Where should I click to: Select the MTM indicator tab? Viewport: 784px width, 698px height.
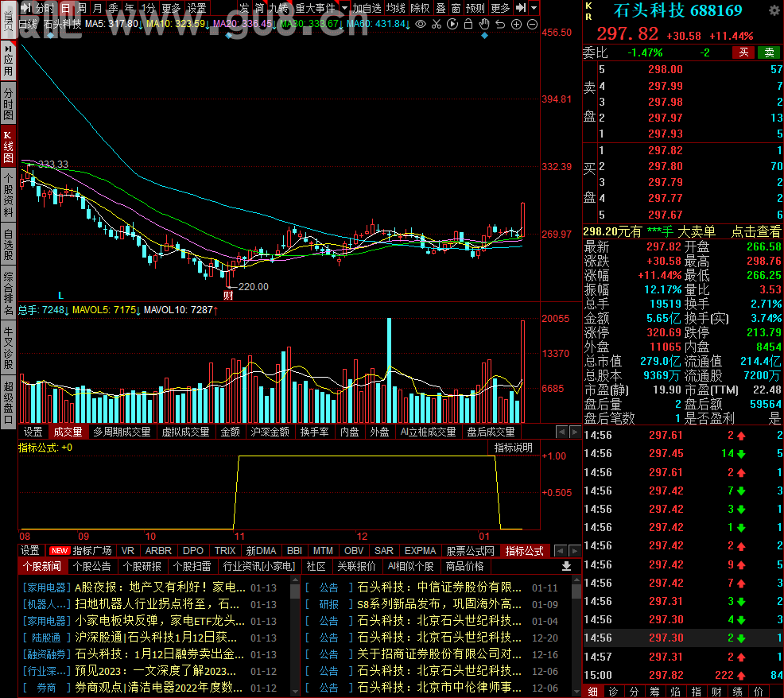[x=323, y=550]
